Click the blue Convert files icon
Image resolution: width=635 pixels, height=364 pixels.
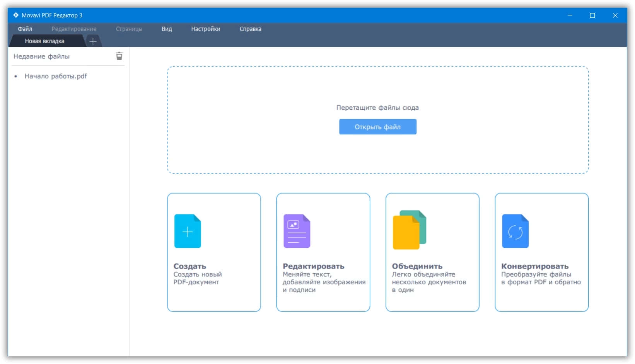click(515, 231)
